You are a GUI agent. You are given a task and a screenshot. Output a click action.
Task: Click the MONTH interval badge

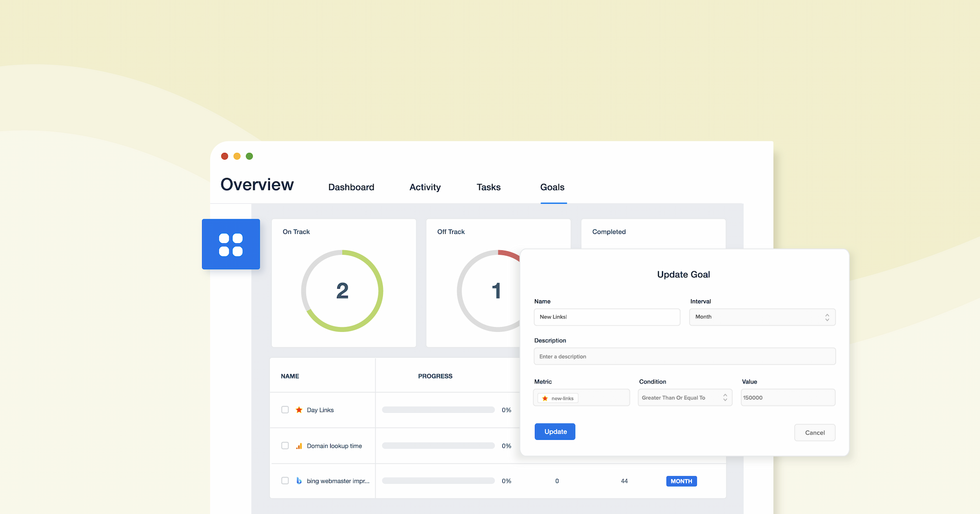click(x=681, y=481)
